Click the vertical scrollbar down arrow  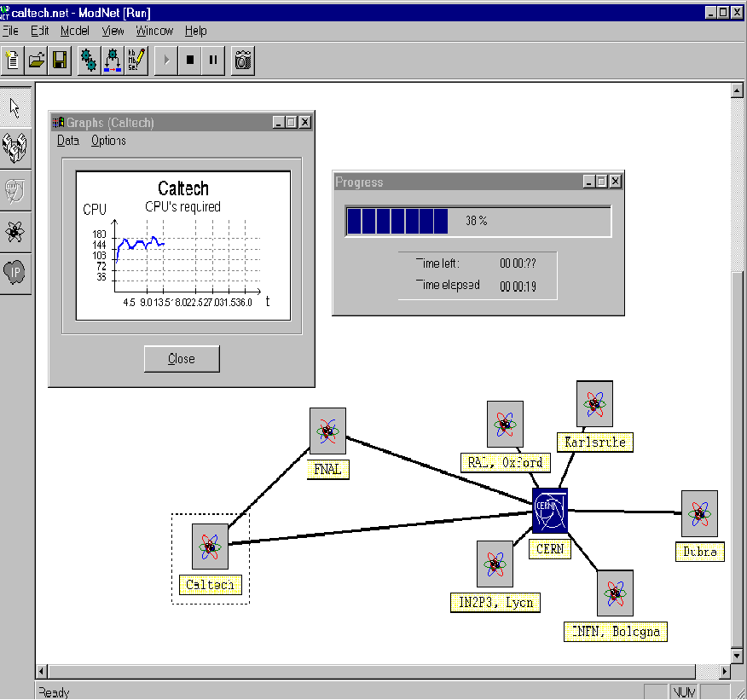738,656
